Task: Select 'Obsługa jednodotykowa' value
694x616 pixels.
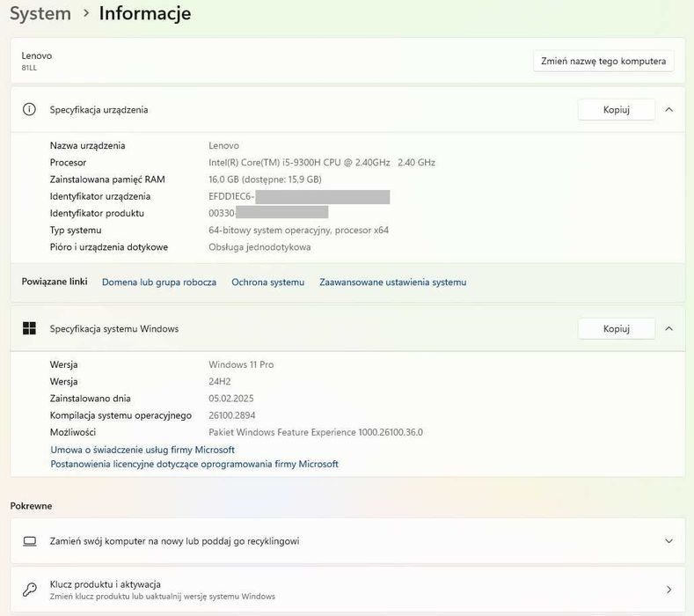Action: tap(259, 247)
